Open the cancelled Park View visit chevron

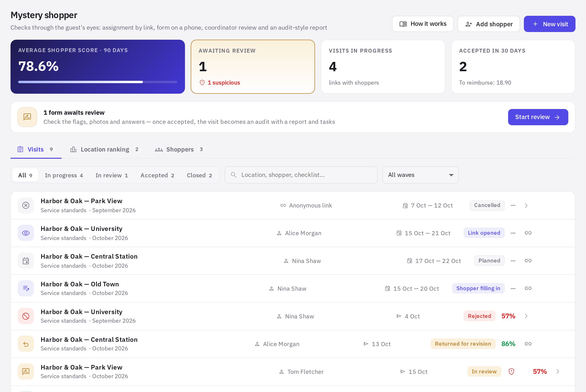tap(526, 206)
